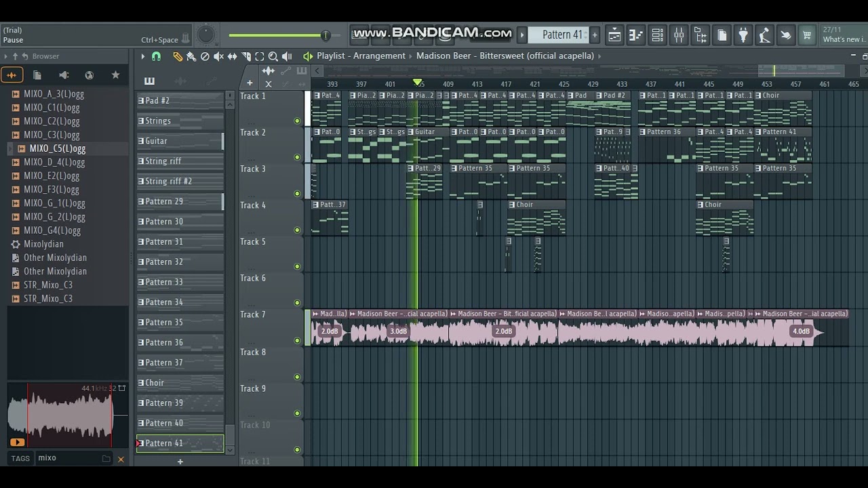Select the Delete tool in playlist toolbar
Image resolution: width=868 pixels, height=488 pixels.
pyautogui.click(x=205, y=56)
